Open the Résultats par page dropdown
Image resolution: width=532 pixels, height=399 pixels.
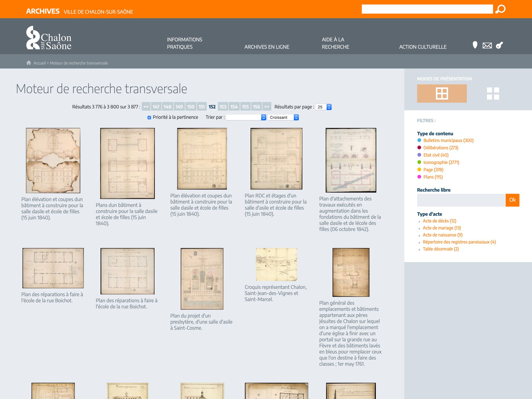coord(323,107)
